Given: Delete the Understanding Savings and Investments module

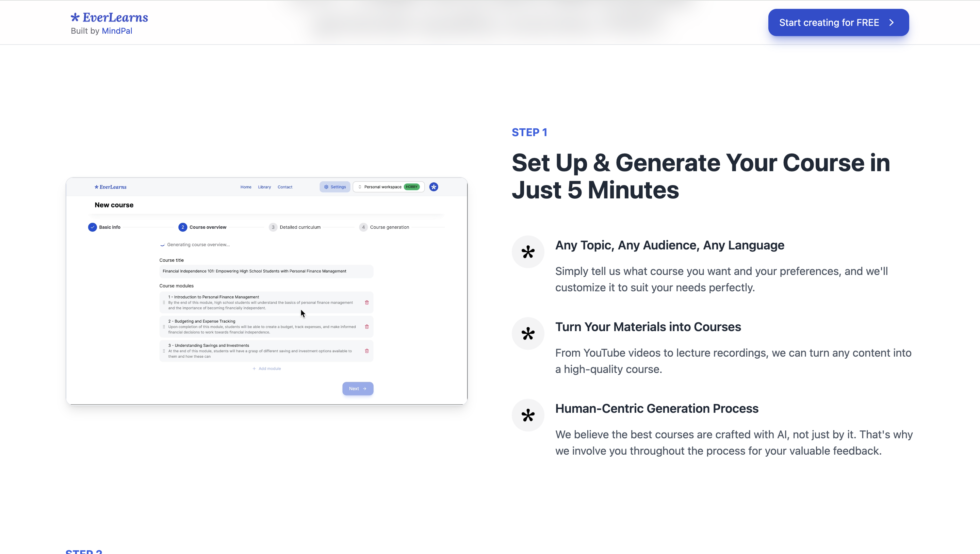Looking at the screenshot, I should click(367, 351).
